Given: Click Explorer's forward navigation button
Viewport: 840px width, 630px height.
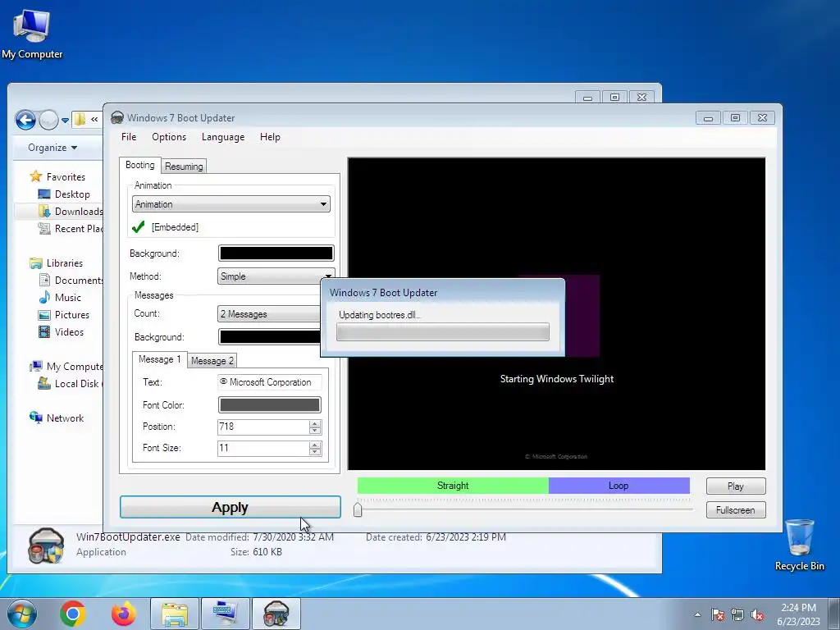Looking at the screenshot, I should pos(48,120).
